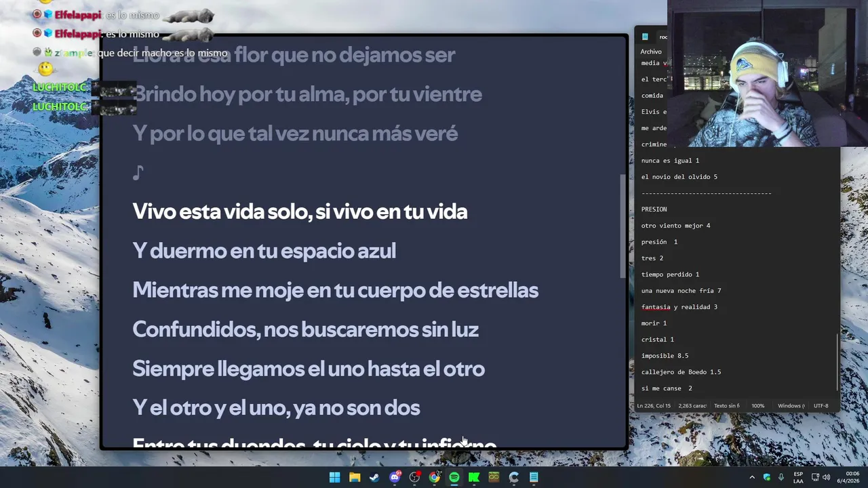Open Spotify from the taskbar

point(454,477)
